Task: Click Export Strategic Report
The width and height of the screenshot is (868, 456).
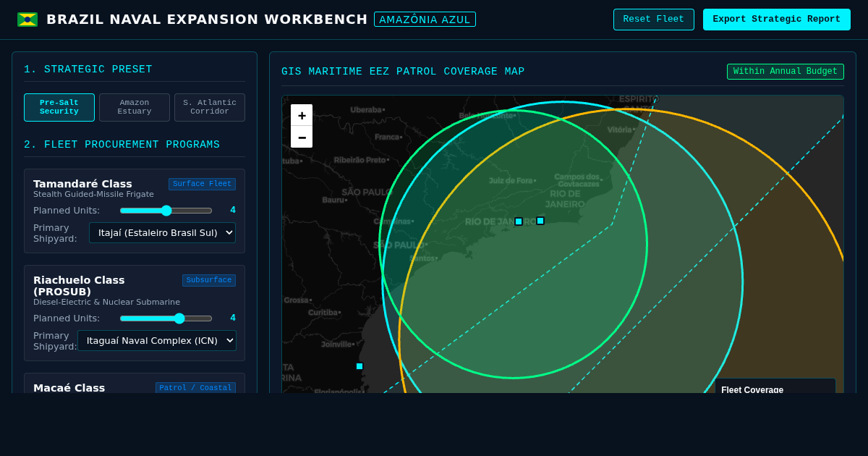Action: (777, 20)
